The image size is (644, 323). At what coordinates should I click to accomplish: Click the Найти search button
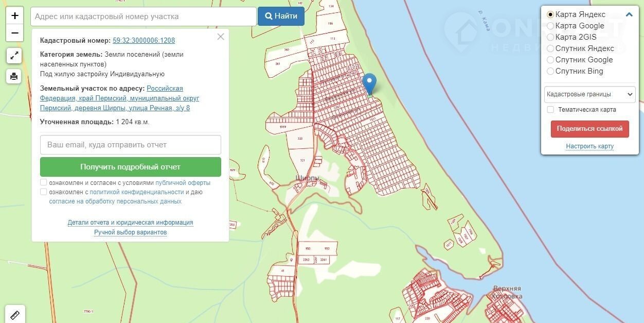[x=281, y=16]
